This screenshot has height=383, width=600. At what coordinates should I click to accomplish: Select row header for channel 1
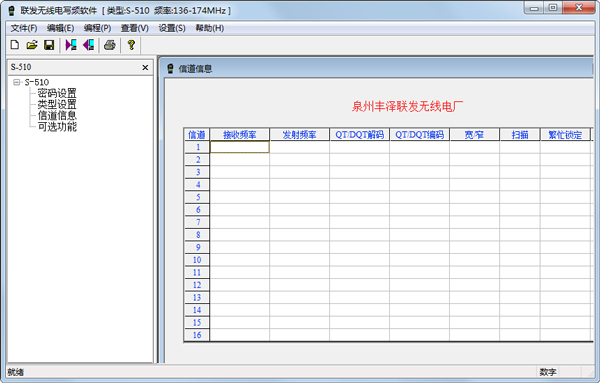tap(197, 147)
